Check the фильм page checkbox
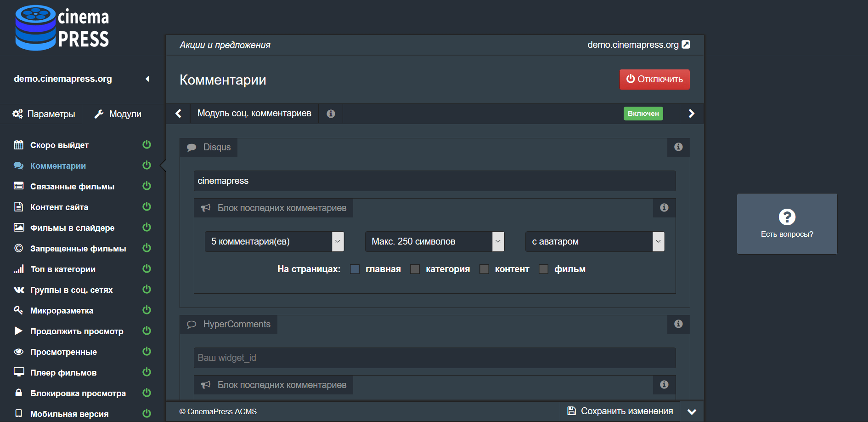The height and width of the screenshot is (422, 868). 543,269
